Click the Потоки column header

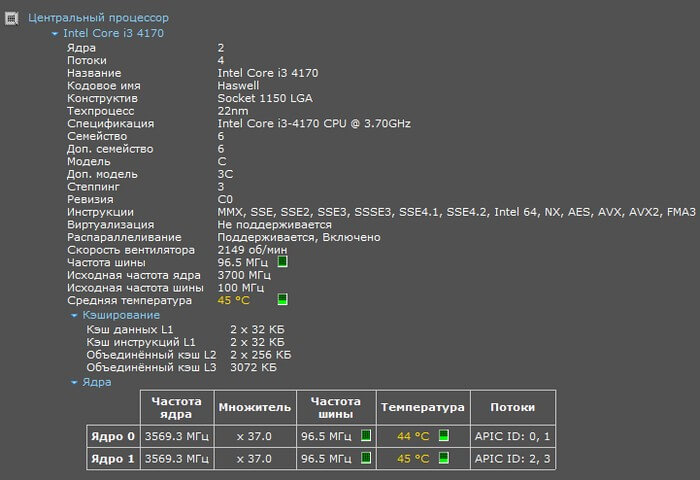tap(511, 408)
